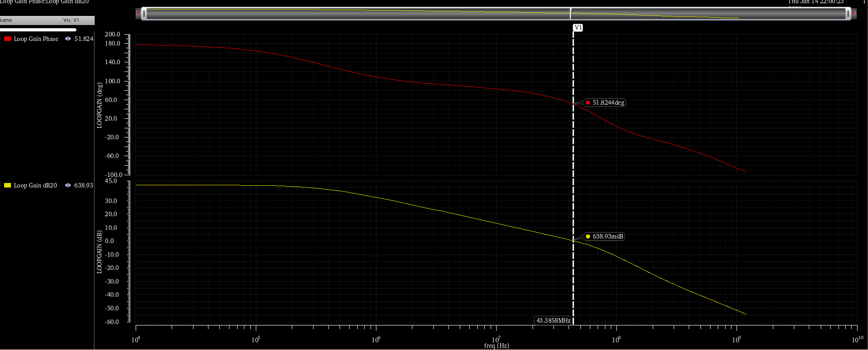Select the Loop Gain Phase legend entry

point(36,39)
